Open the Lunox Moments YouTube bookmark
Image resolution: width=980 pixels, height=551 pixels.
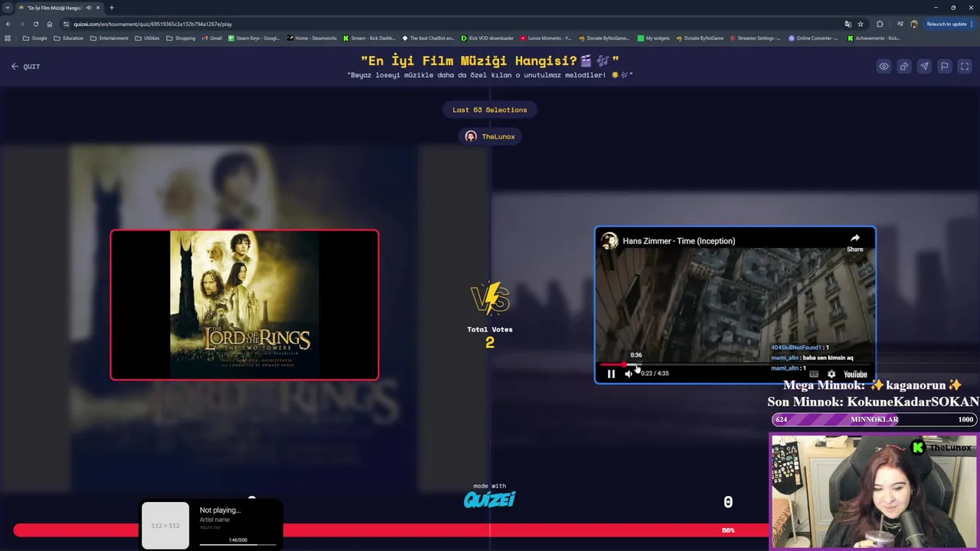point(546,38)
